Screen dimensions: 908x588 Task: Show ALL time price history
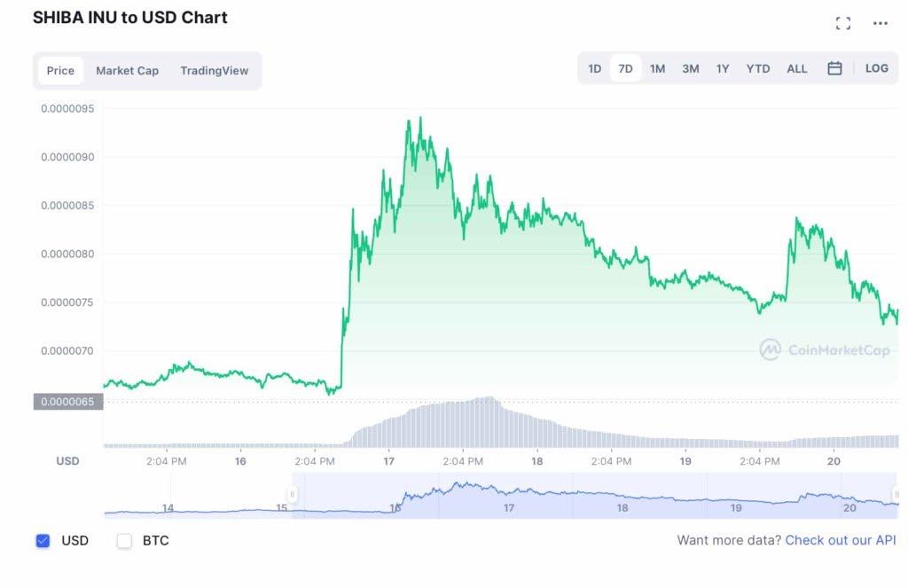pyautogui.click(x=796, y=68)
